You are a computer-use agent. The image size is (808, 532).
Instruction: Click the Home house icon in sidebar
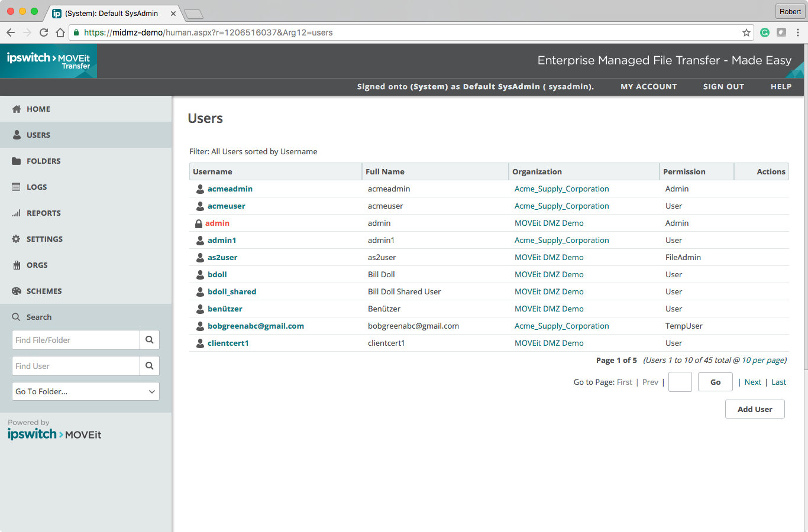click(x=17, y=109)
